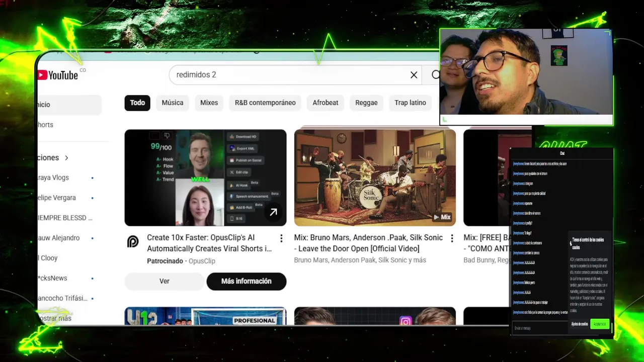Viewport: 644px width, 362px height.
Task: Open title "Create 10x Faster: OpusClip's AI"
Action: click(209, 243)
